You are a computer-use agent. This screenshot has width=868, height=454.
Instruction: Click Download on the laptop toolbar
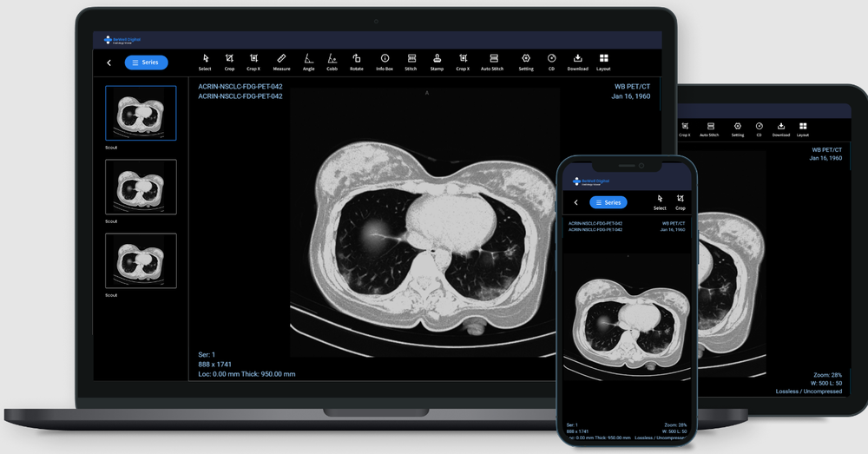click(x=577, y=62)
